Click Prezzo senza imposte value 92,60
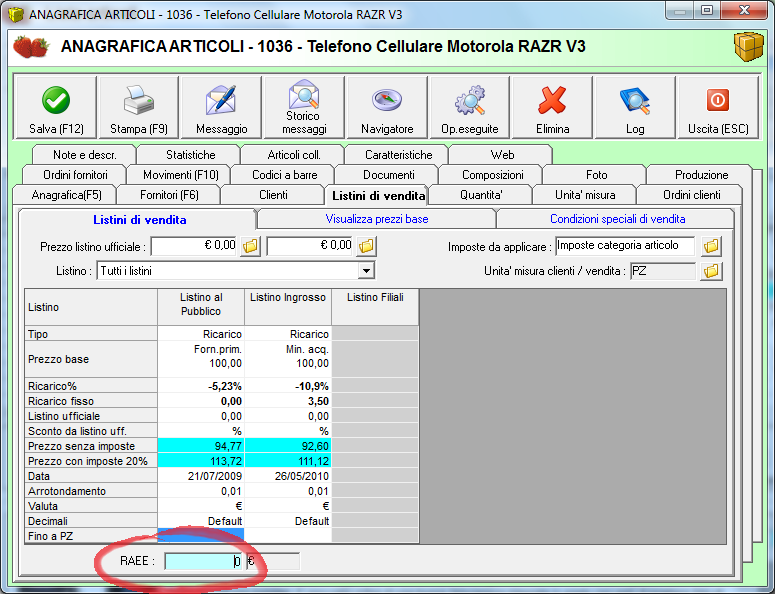 [288, 446]
